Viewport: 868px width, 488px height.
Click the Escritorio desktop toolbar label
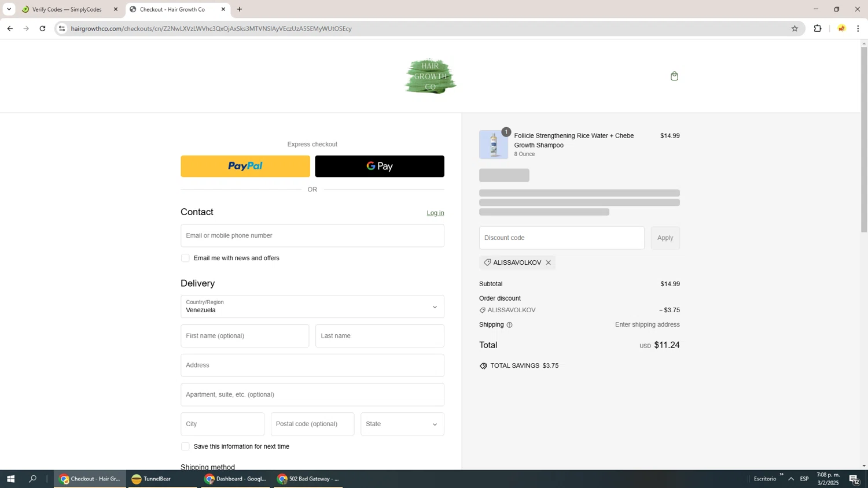click(x=765, y=479)
